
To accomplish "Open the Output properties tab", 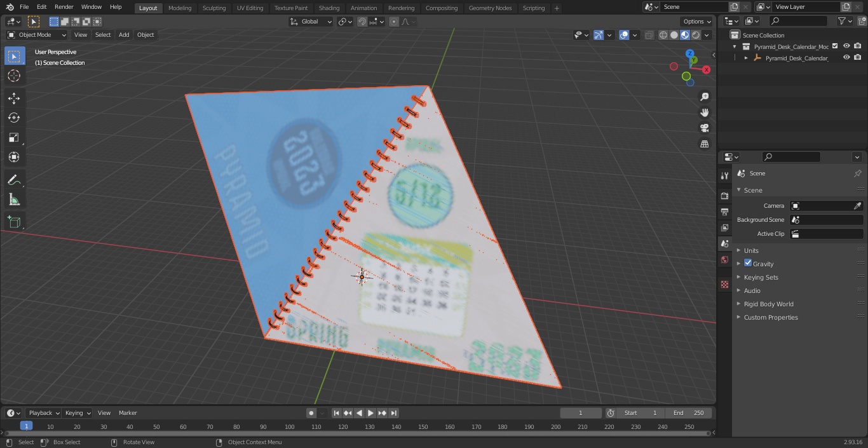I will (724, 212).
